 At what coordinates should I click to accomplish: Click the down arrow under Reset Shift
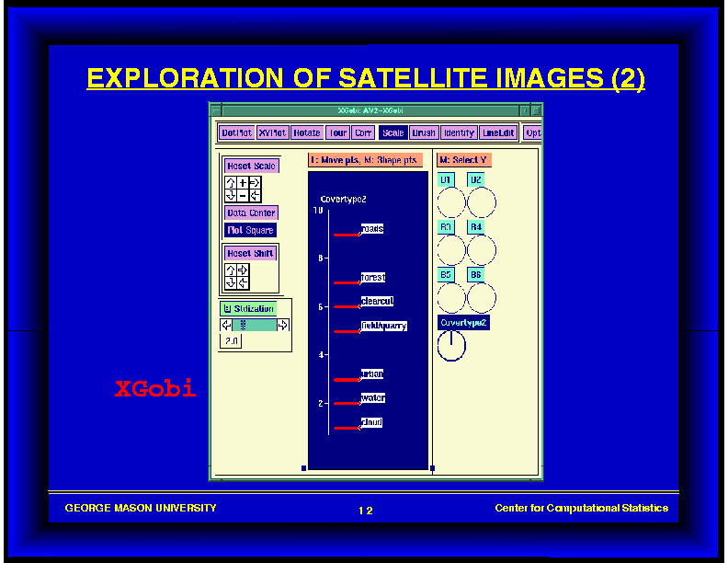click(x=231, y=282)
